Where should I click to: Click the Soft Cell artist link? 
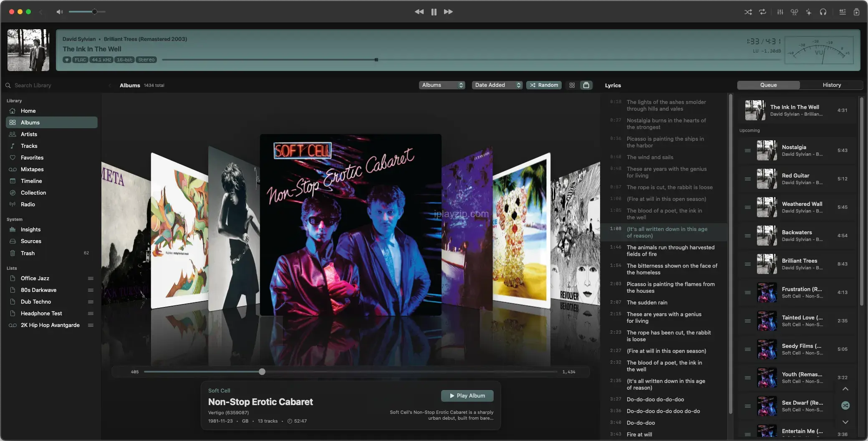coord(219,390)
